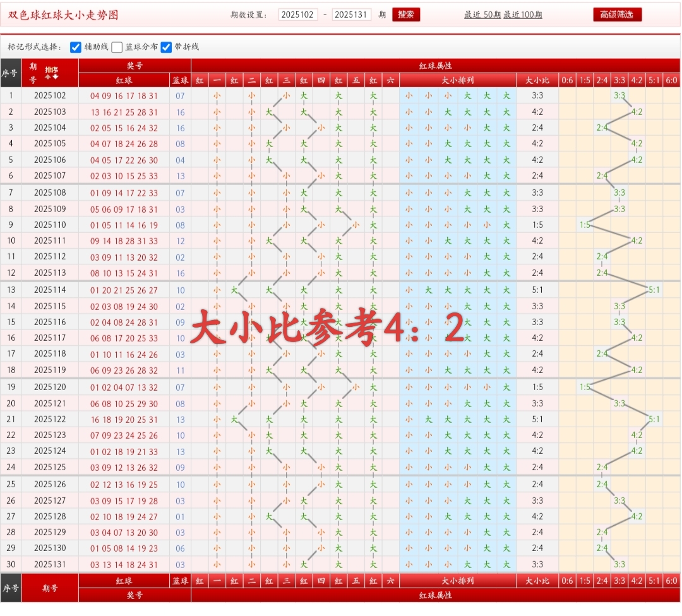Select the 红球 column header
The width and height of the screenshot is (682, 616).
[124, 80]
